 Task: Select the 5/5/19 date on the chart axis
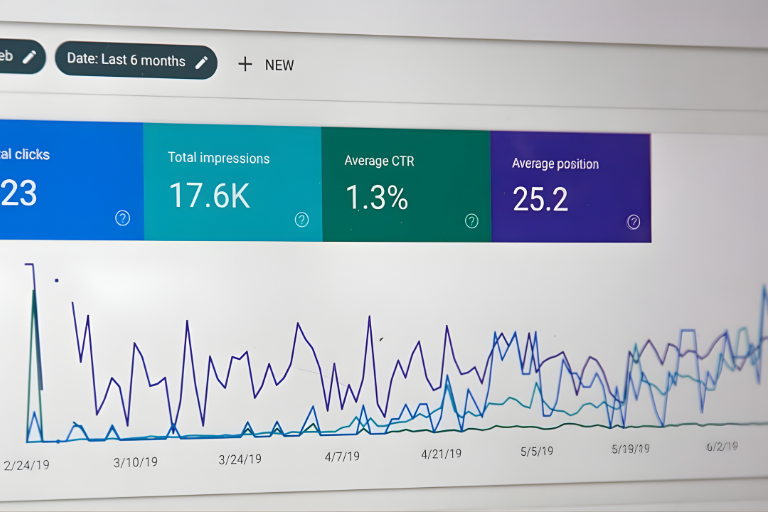click(x=536, y=451)
